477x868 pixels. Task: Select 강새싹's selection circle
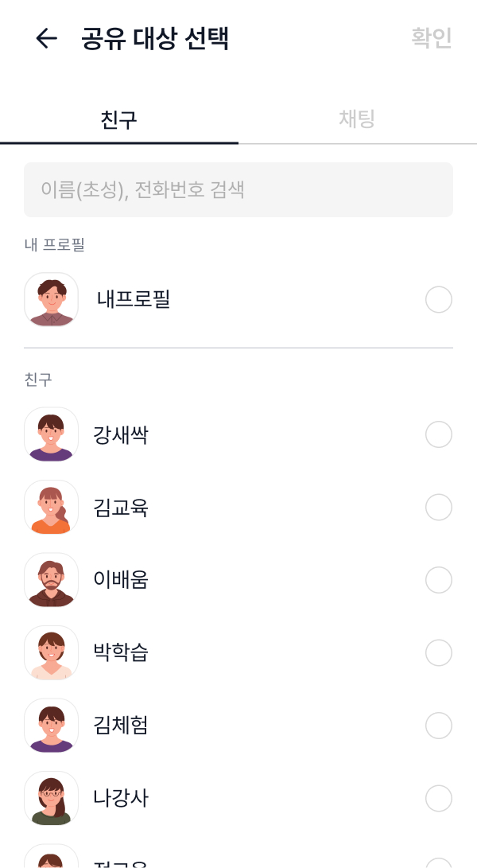pos(439,434)
